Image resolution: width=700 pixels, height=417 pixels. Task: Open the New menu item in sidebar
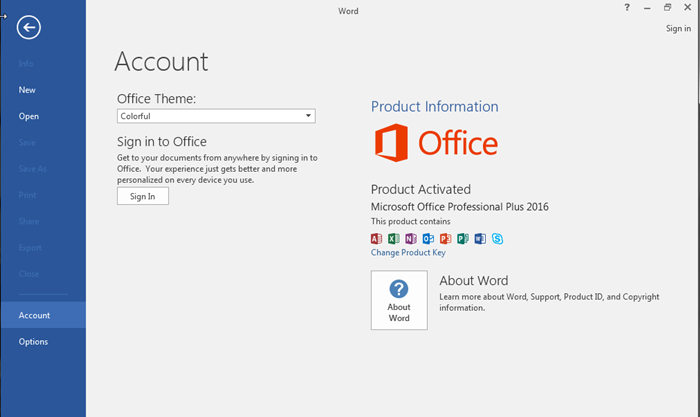27,90
